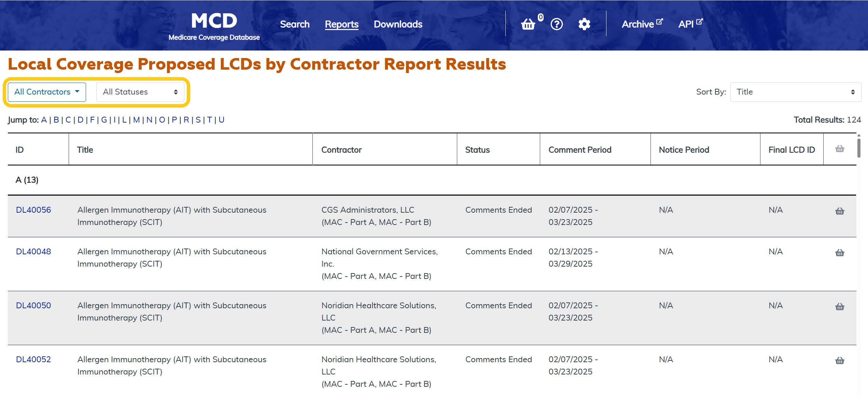Open proposed LCD DL40056 link

click(33, 210)
